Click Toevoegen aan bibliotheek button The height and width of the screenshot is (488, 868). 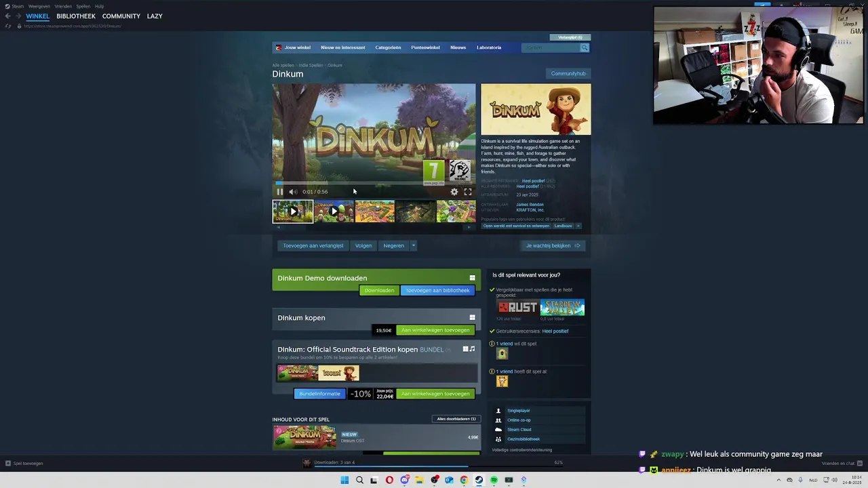[x=437, y=290]
